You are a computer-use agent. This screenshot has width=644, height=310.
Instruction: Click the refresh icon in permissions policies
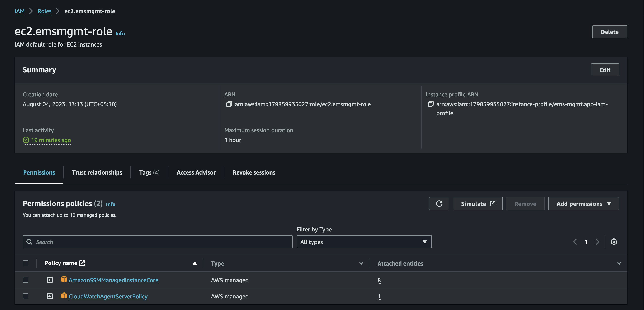(439, 203)
